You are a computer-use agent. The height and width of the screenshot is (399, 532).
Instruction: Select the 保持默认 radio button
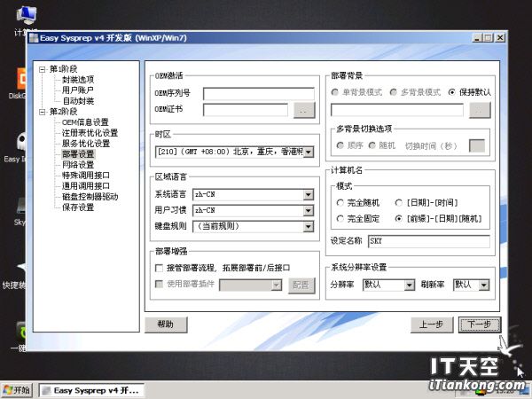[x=451, y=92]
